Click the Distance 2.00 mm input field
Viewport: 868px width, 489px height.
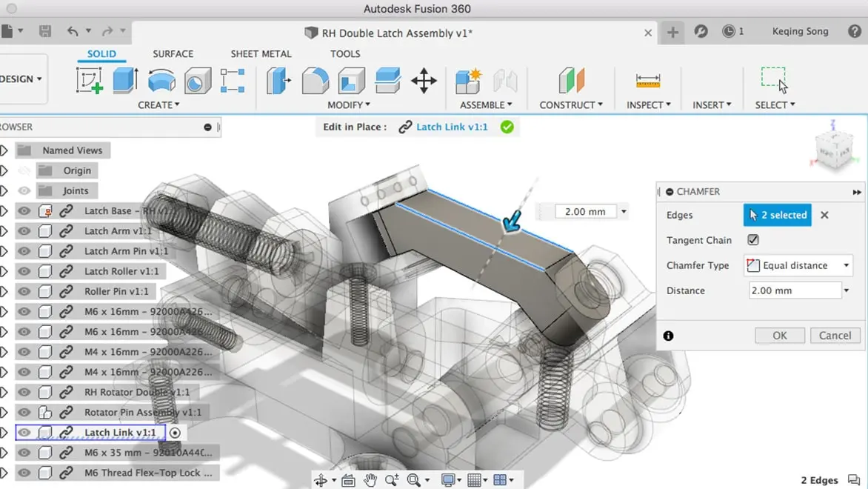tap(795, 290)
